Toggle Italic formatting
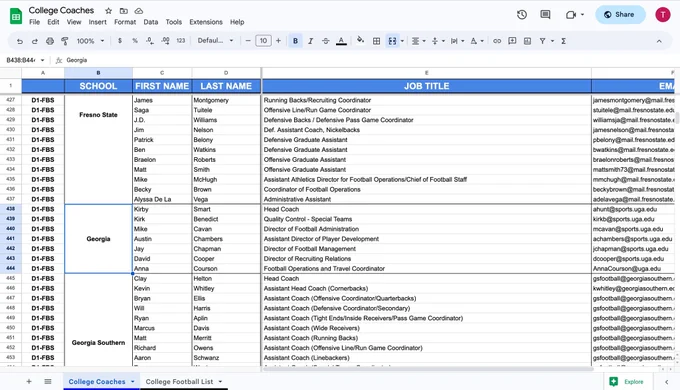The height and width of the screenshot is (390, 680). click(311, 41)
